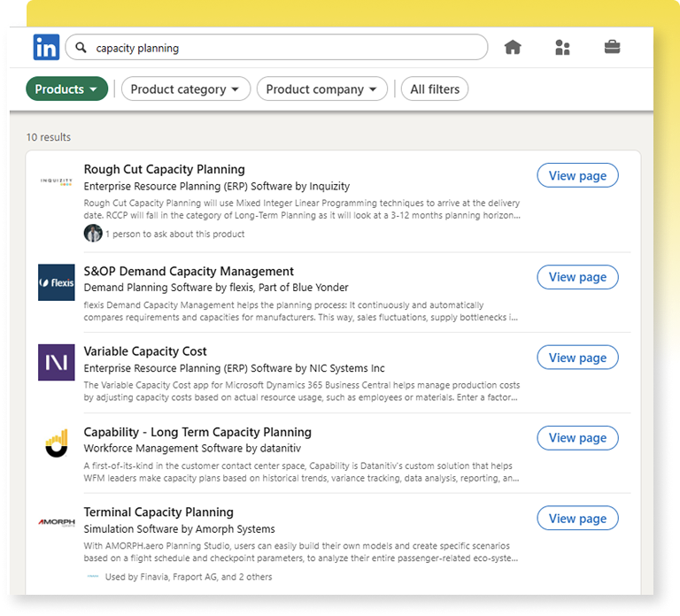Click the Inquizity company logo

[57, 181]
